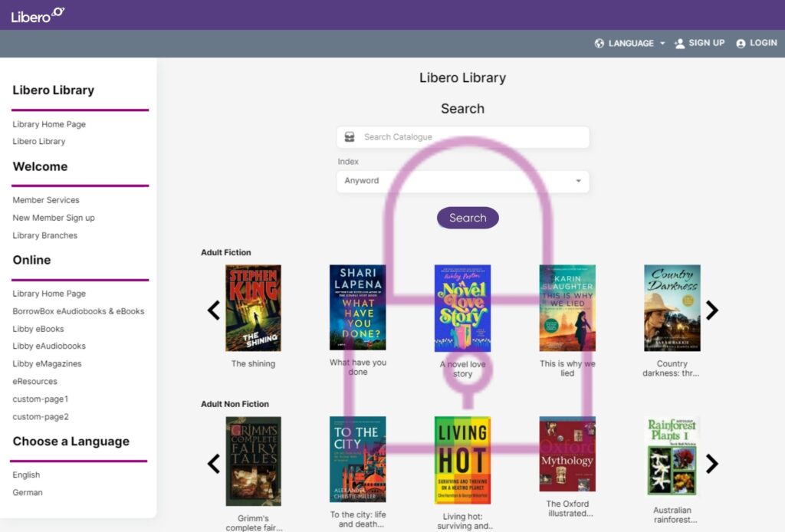This screenshot has width=785, height=532.
Task: Click the globe language icon
Action: pyautogui.click(x=599, y=44)
